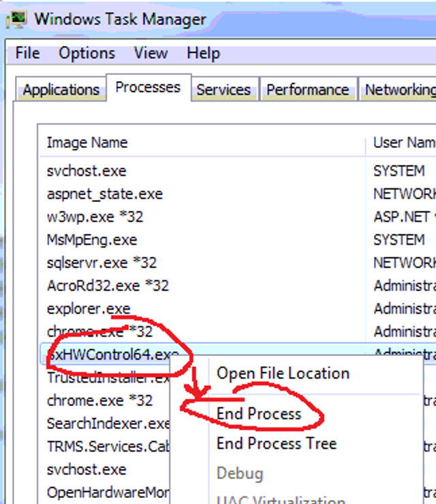436x504 pixels.
Task: Sort by Image Name column header
Action: click(x=202, y=143)
